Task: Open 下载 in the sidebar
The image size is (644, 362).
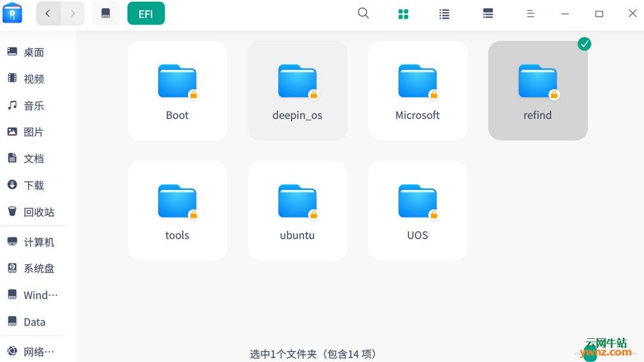Action: 33,185
